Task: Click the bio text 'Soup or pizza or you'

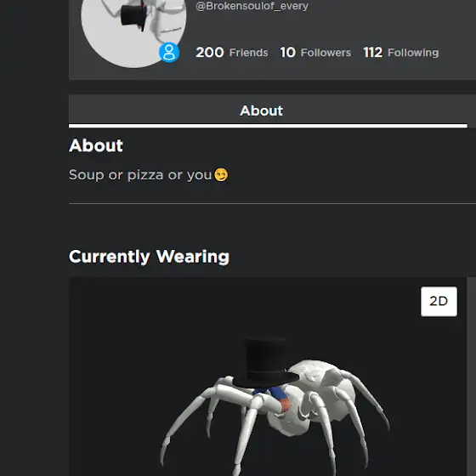Action: [140, 175]
